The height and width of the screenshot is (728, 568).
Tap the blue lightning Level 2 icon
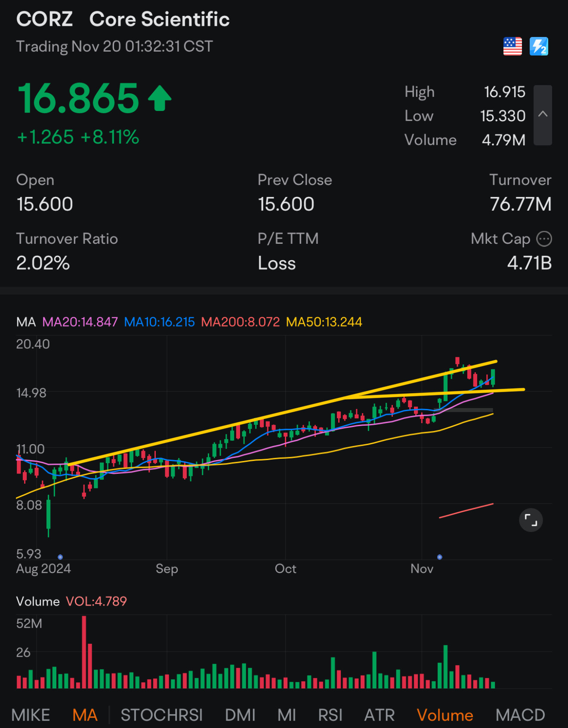click(x=539, y=46)
